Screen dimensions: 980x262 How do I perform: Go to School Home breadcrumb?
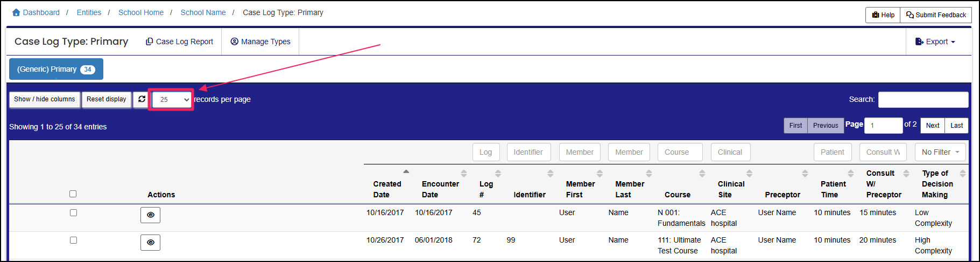(141, 12)
